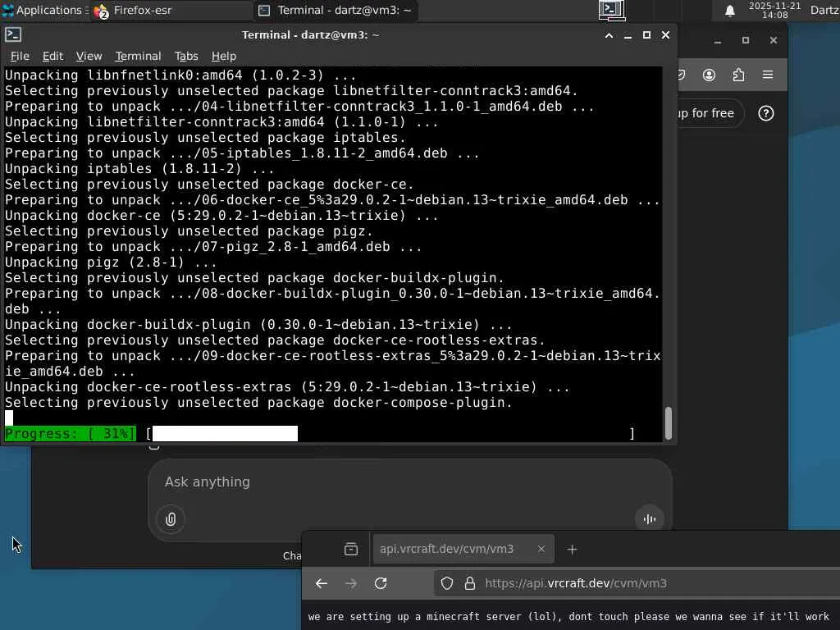Select the api.vrcraft.dev/cvm/vm3 browser tab
Viewport: 840px width, 630px height.
pos(463,549)
